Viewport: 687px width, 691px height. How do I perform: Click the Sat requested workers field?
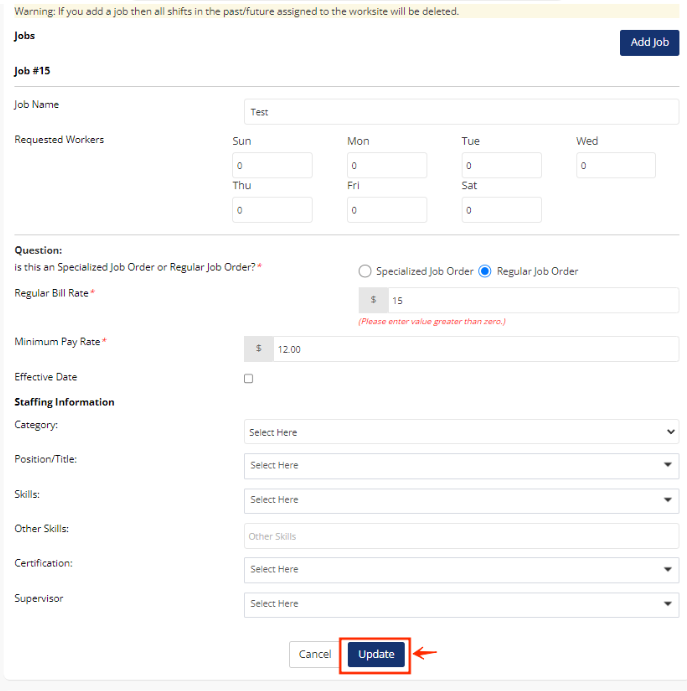(501, 210)
